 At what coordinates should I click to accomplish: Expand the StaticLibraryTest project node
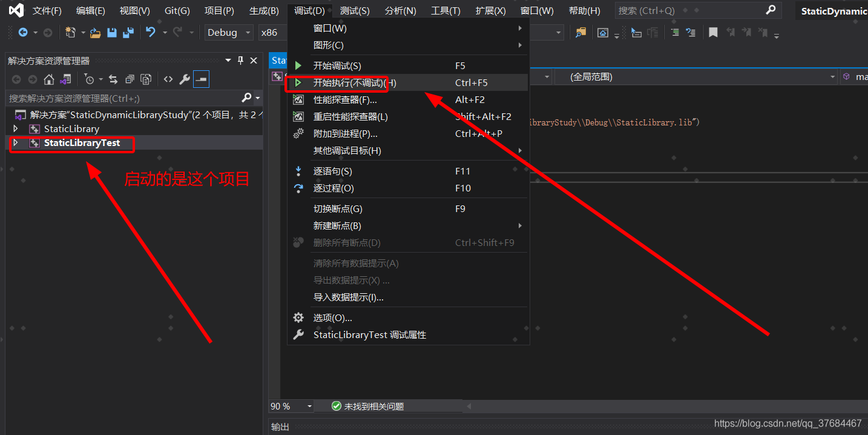pos(16,143)
